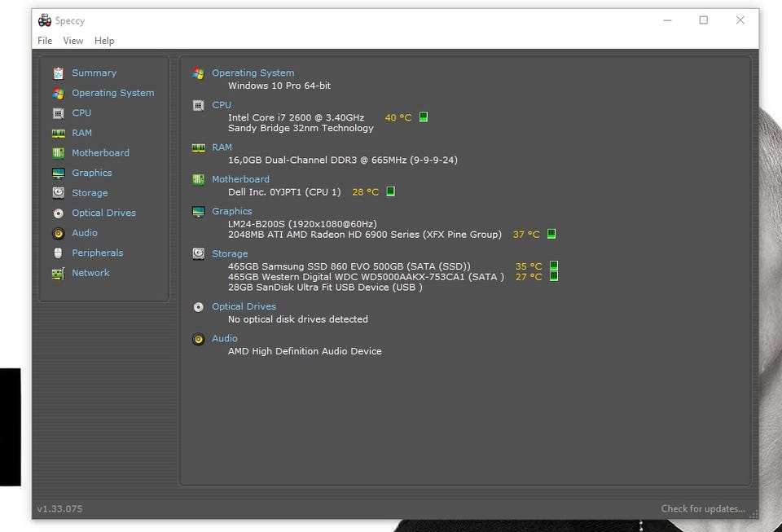Select Summary in the sidebar
This screenshot has width=782, height=532.
coord(94,73)
